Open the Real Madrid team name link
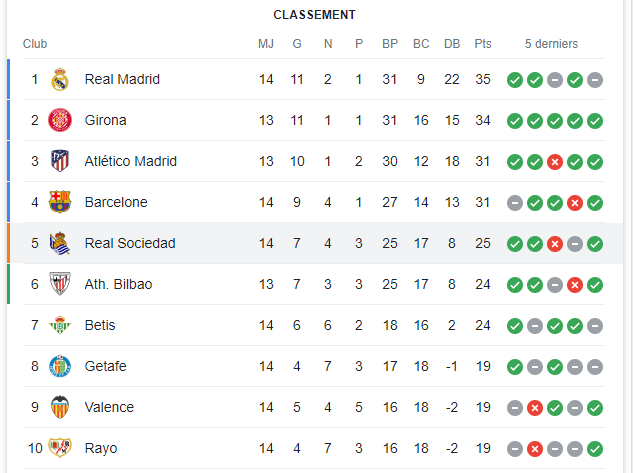 tap(122, 79)
